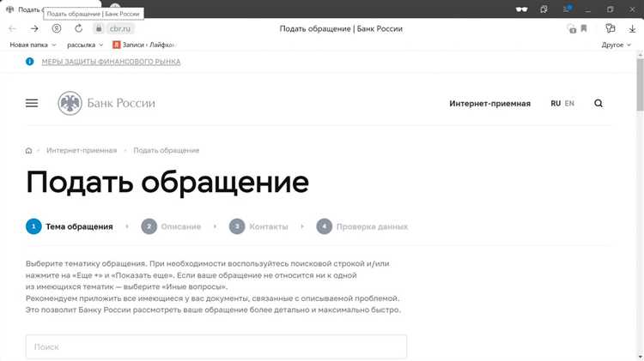Click the Поиск topic search field
Screen dimensions: 644x361
[x=216, y=346]
